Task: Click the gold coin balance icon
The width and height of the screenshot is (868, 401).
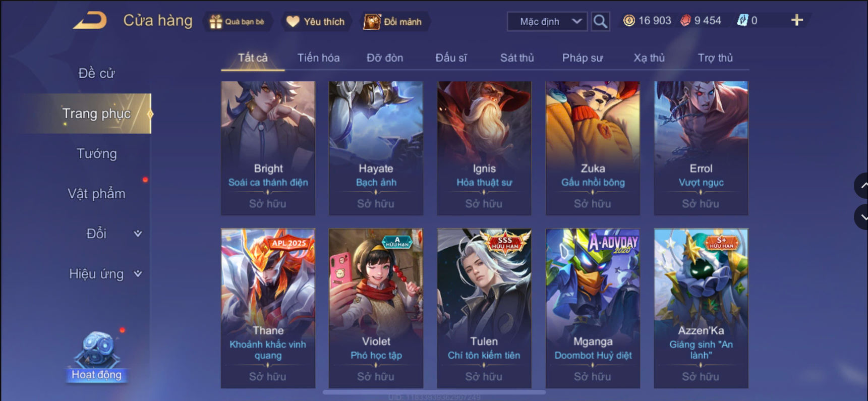Action: (629, 21)
